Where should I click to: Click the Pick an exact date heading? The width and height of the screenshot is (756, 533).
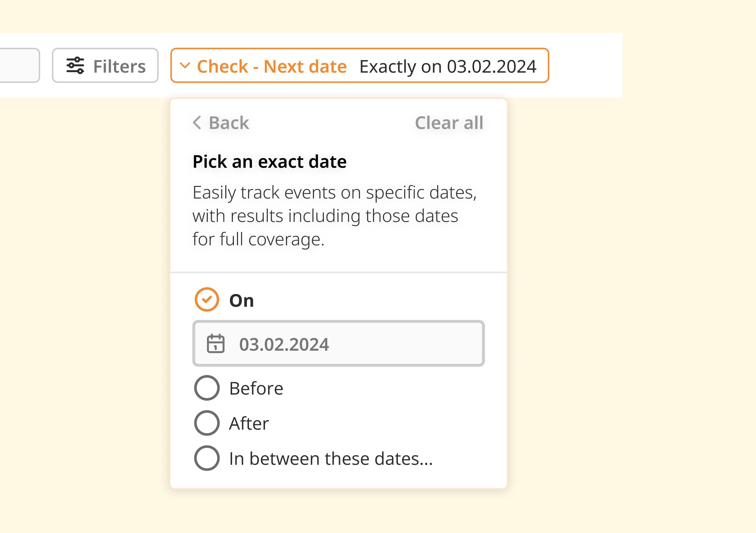point(269,161)
